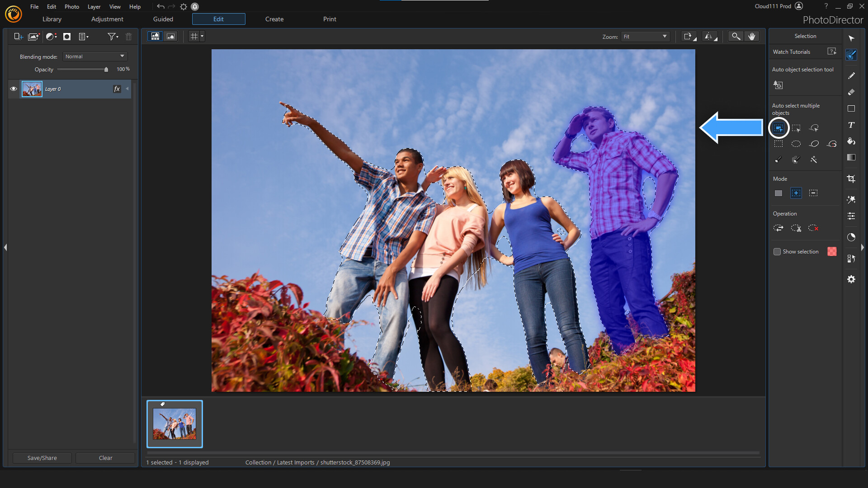Choose the Text tool
Screen dimensions: 868x488
point(852,125)
